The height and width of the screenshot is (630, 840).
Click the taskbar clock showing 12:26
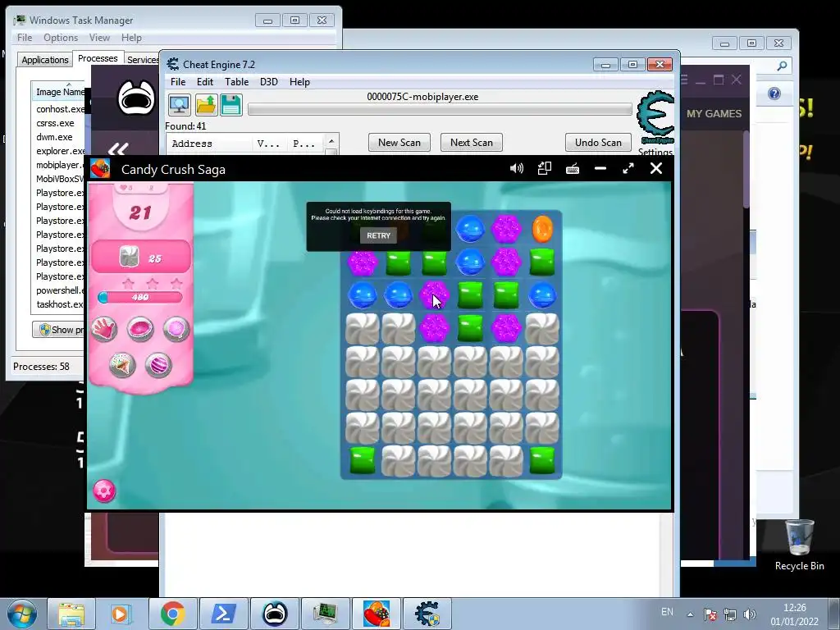coord(794,614)
